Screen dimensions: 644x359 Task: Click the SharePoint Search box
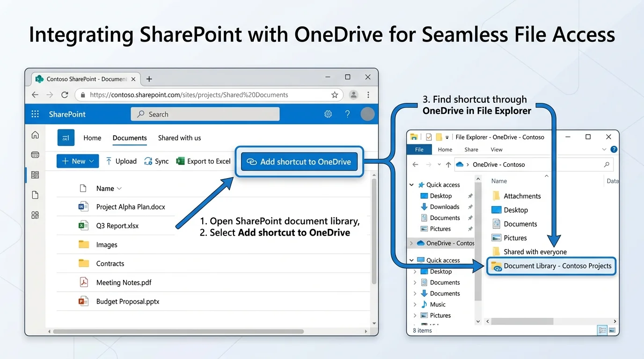click(205, 114)
